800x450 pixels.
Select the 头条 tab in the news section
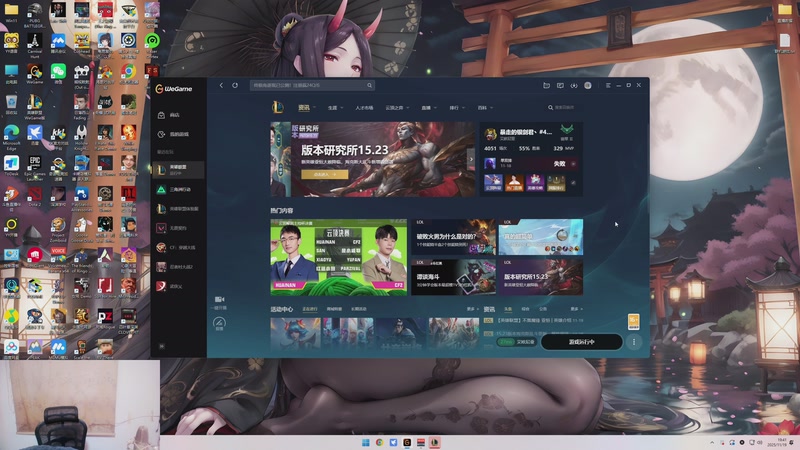click(508, 309)
